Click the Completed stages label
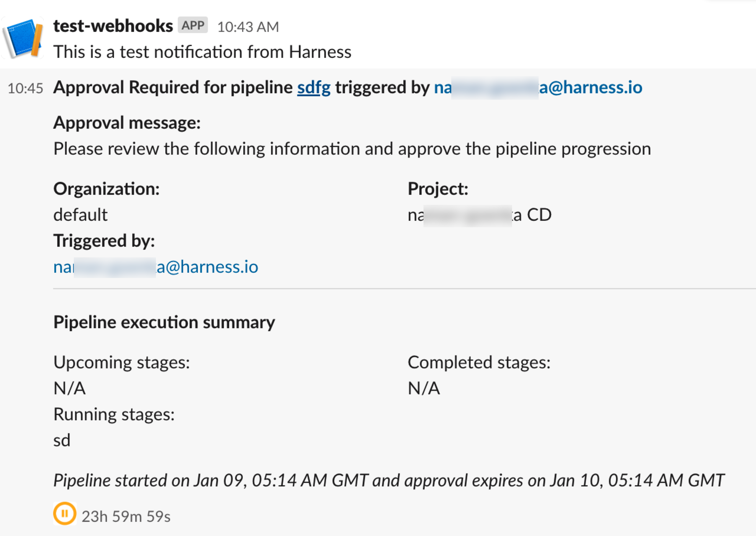 coord(479,362)
